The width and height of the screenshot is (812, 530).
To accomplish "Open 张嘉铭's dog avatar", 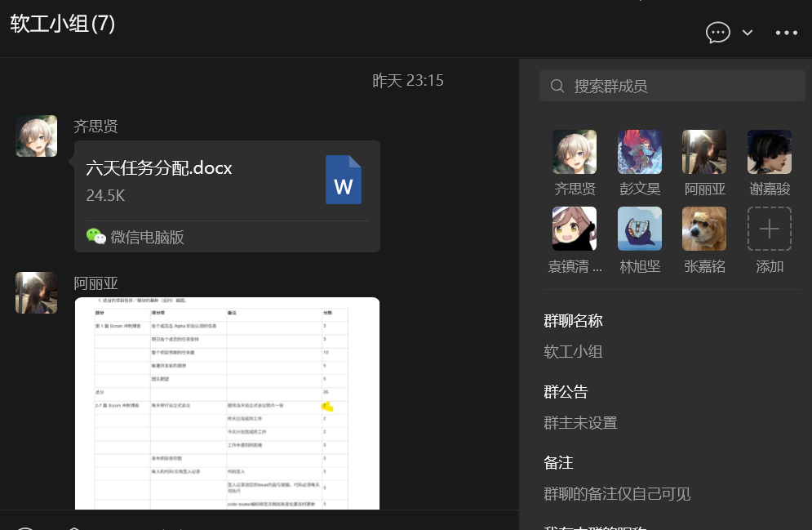I will pyautogui.click(x=703, y=229).
